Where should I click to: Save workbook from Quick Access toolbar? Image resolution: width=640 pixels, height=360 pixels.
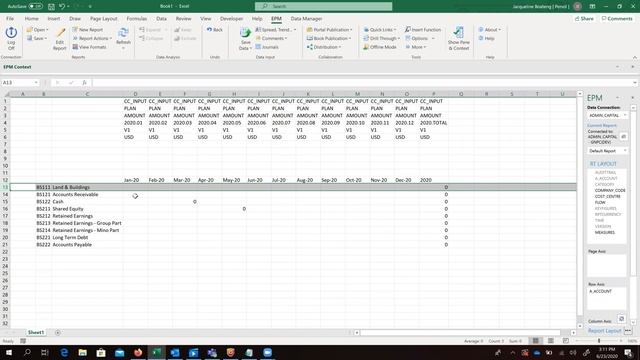(x=51, y=7)
